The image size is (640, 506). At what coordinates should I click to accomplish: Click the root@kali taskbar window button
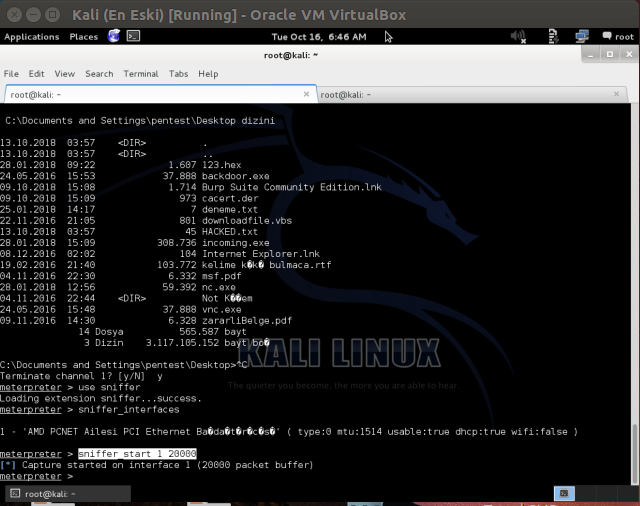pos(66,494)
